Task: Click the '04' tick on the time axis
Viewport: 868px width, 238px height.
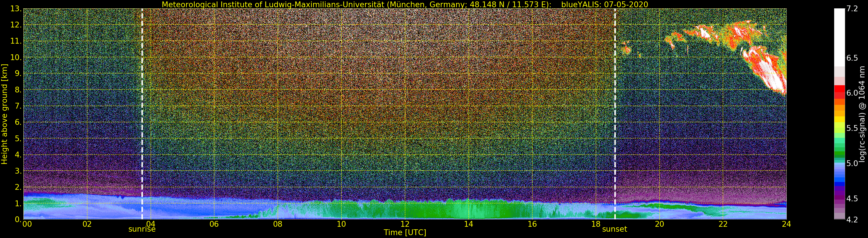Action: [151, 224]
